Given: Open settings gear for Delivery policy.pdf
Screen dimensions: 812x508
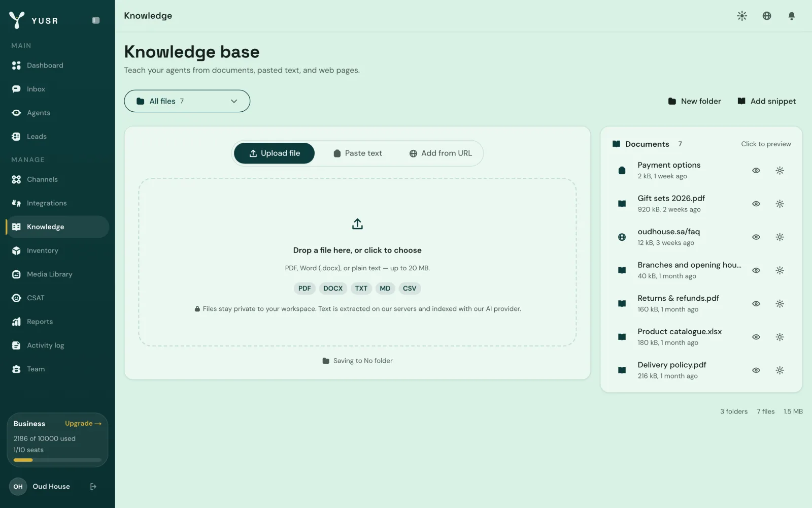Looking at the screenshot, I should pyautogui.click(x=780, y=370).
